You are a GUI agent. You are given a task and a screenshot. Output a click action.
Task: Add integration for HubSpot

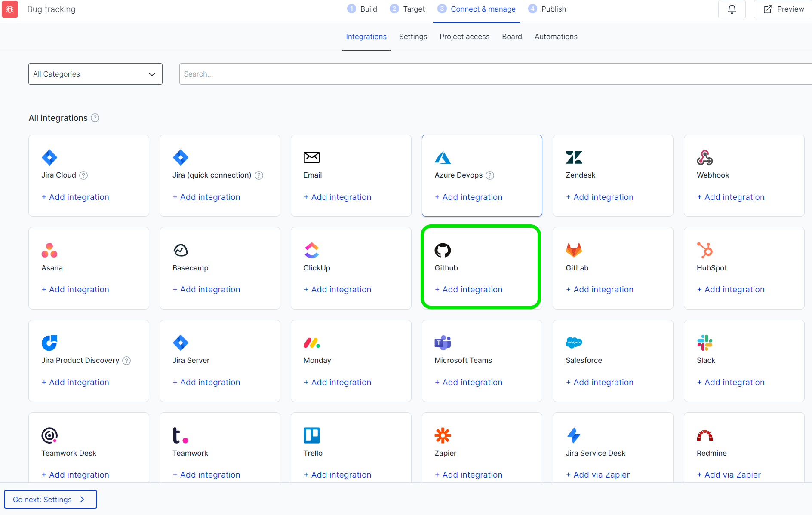tap(731, 290)
